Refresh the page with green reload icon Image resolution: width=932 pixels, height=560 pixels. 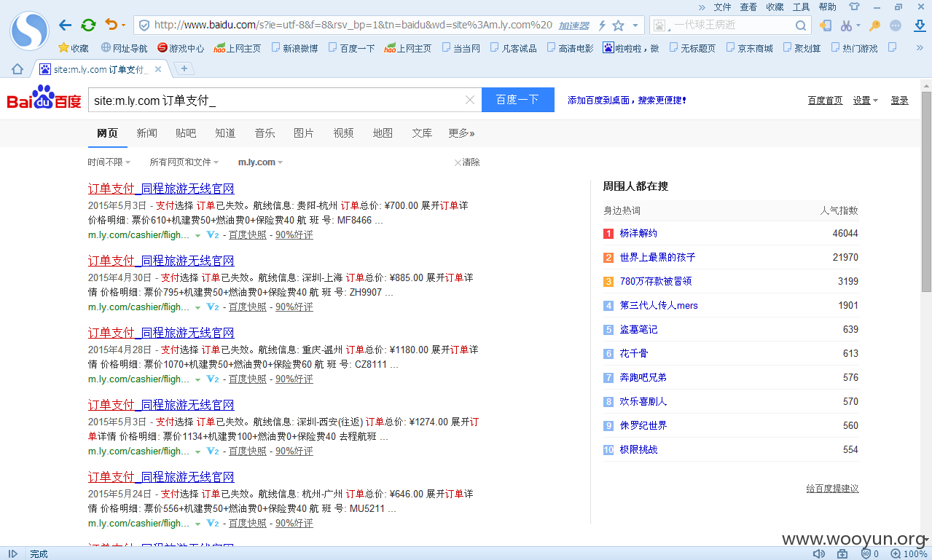(x=88, y=25)
